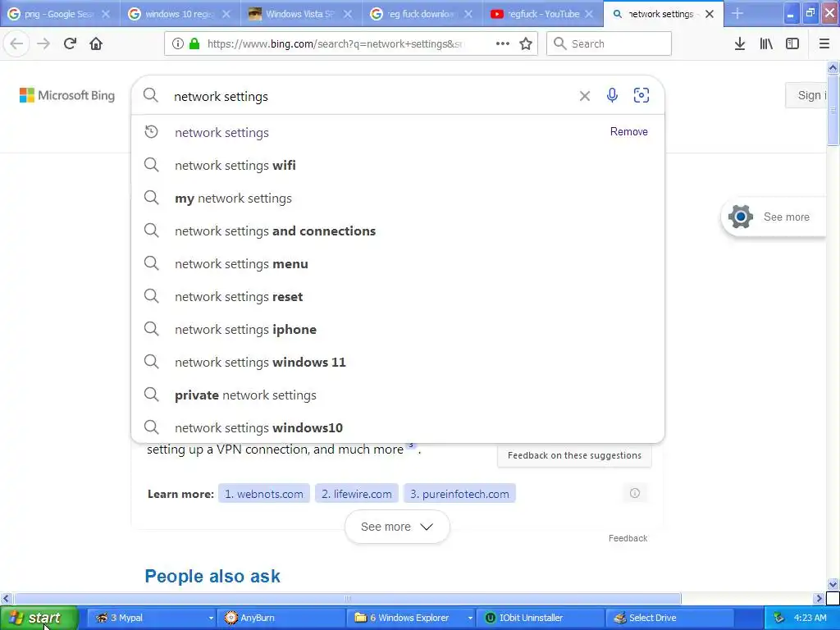Click the green padlock security icon

pyautogui.click(x=194, y=44)
